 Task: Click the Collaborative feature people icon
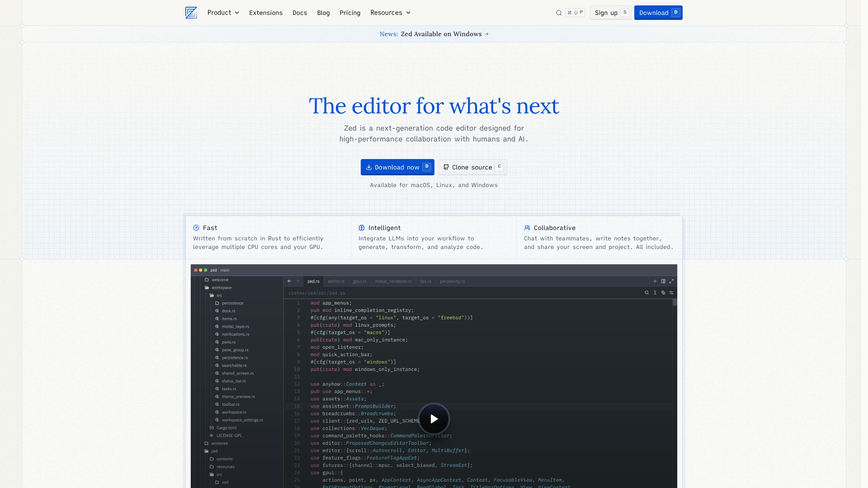(x=527, y=228)
